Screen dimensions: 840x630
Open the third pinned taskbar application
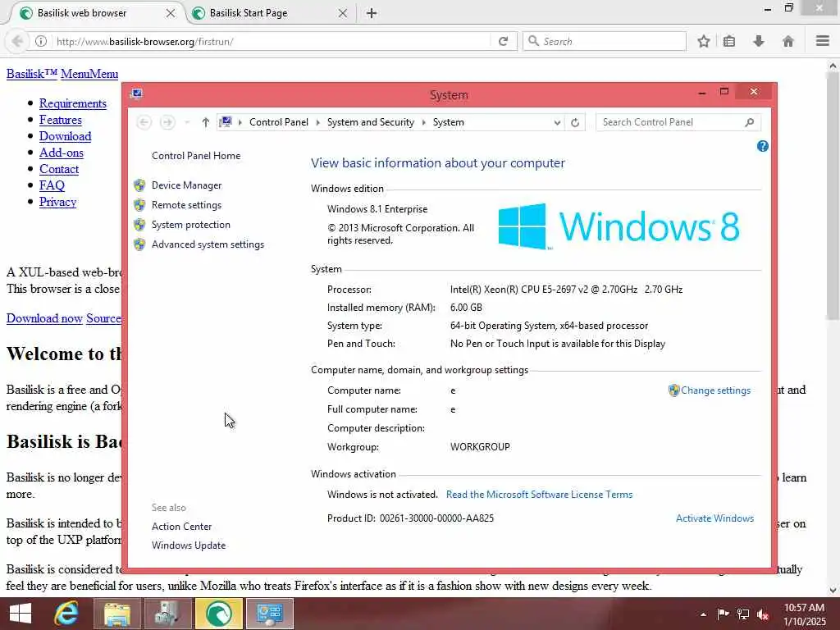(x=167, y=614)
